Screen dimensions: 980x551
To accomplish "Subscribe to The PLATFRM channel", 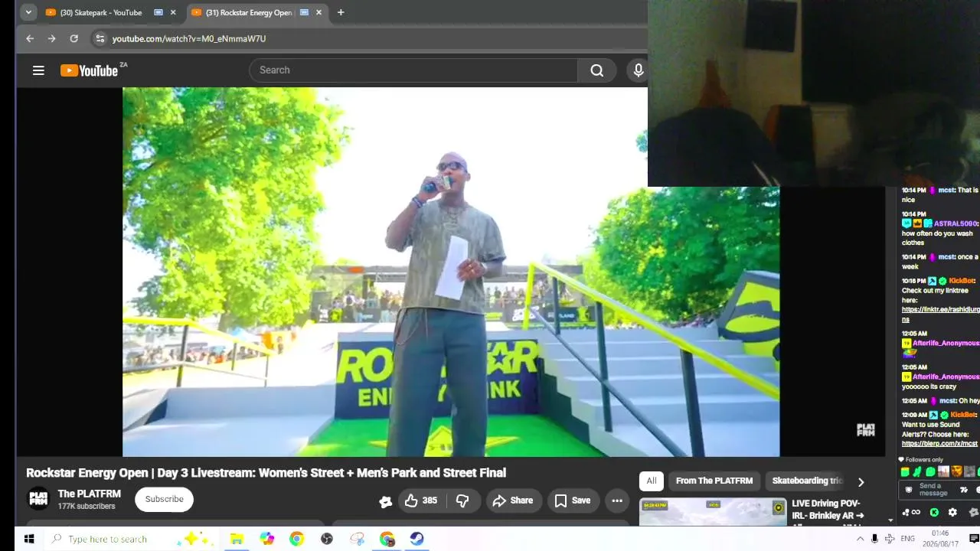I will [x=165, y=499].
